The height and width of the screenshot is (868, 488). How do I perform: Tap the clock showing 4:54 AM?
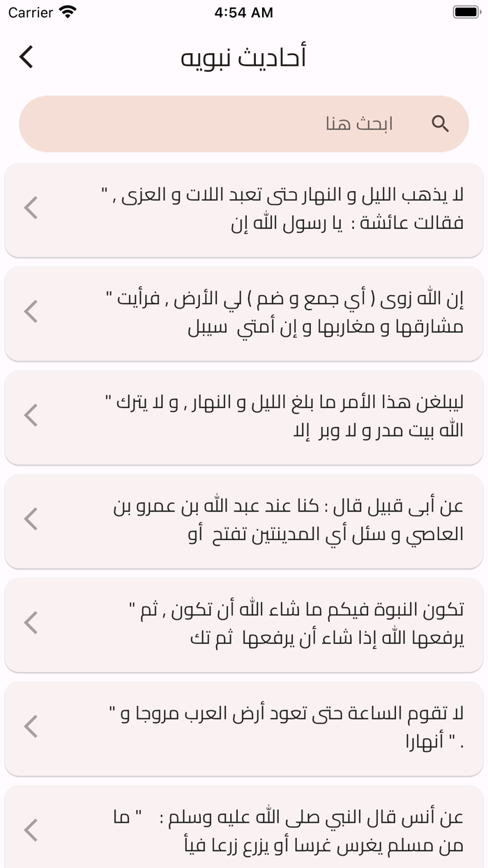click(244, 12)
